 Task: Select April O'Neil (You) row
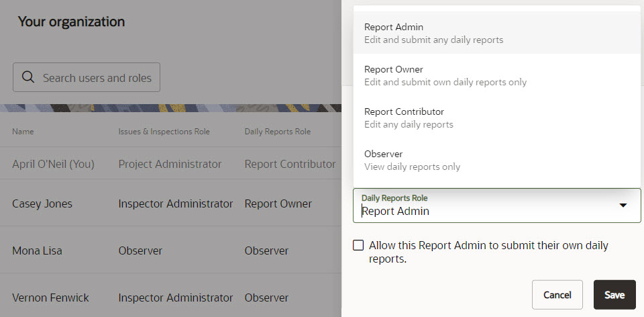tap(170, 164)
